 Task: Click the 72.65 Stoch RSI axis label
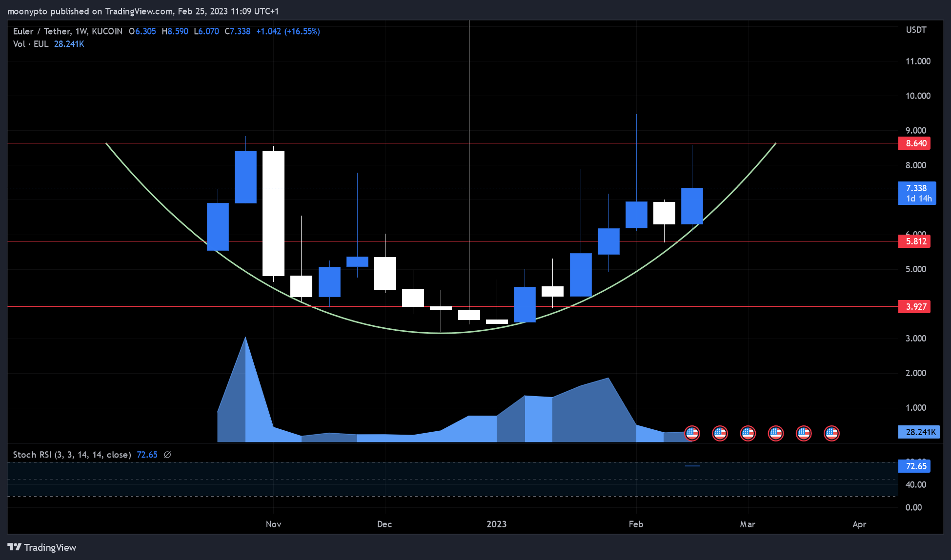point(914,466)
